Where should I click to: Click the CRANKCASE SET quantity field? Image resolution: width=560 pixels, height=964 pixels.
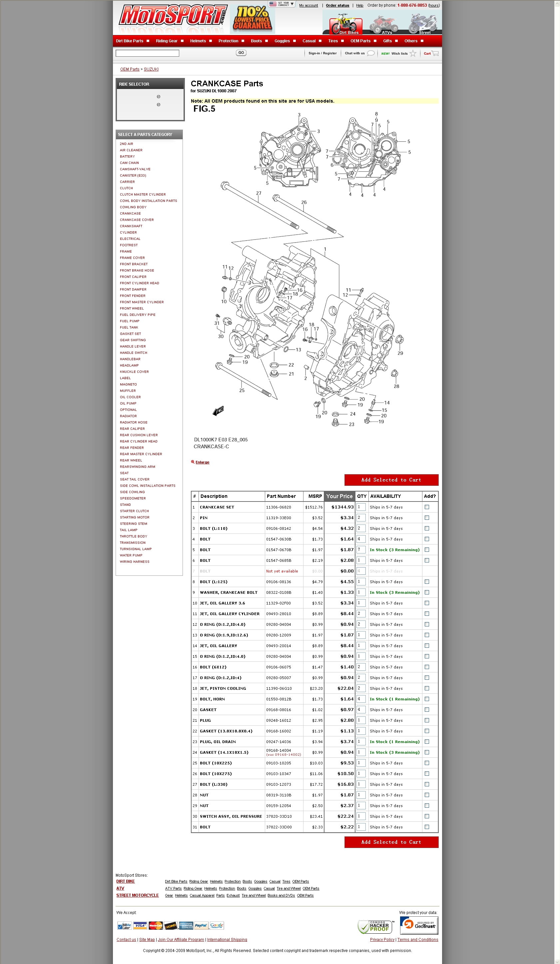[361, 507]
